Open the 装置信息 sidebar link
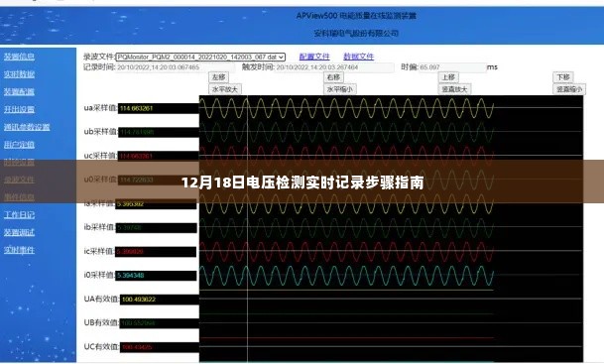604x364 pixels. coord(19,57)
